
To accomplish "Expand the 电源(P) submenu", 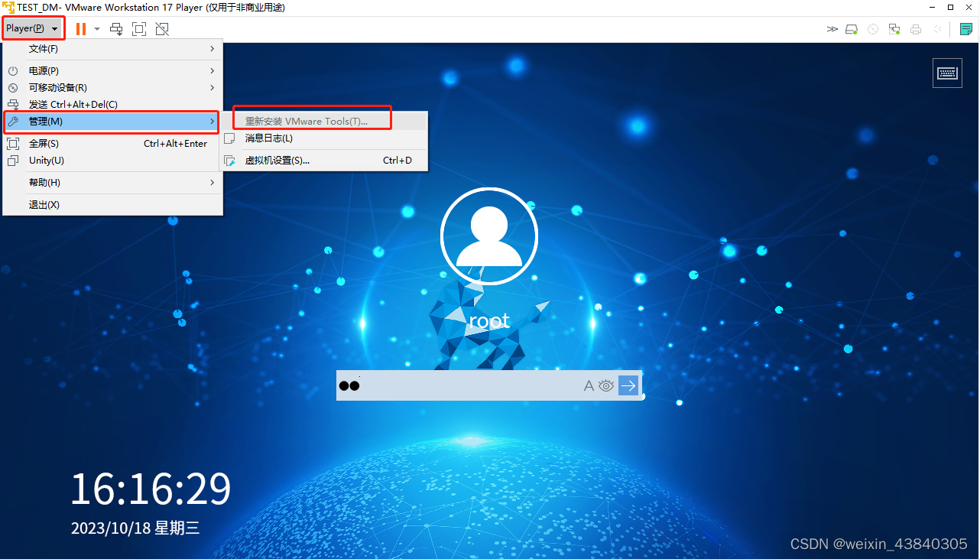I will (x=112, y=70).
